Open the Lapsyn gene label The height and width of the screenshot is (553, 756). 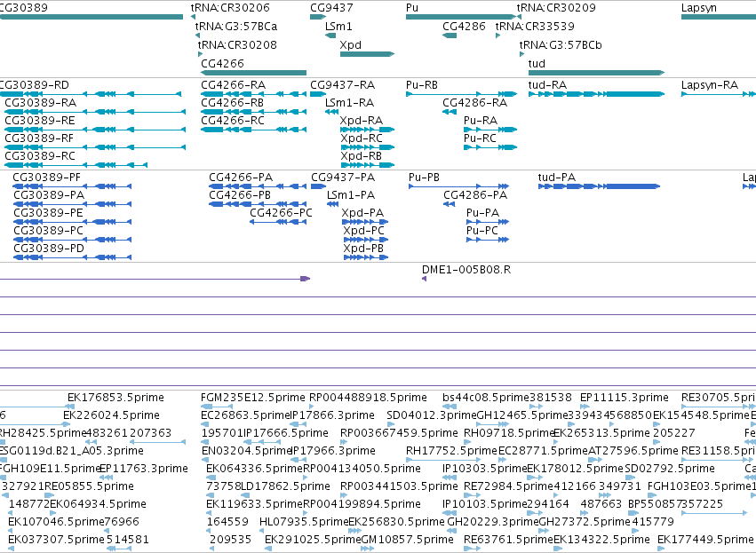point(698,8)
